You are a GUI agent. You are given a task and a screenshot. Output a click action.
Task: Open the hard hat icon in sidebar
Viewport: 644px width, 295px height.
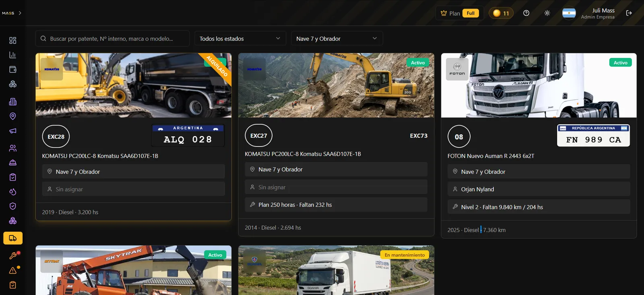(x=13, y=163)
